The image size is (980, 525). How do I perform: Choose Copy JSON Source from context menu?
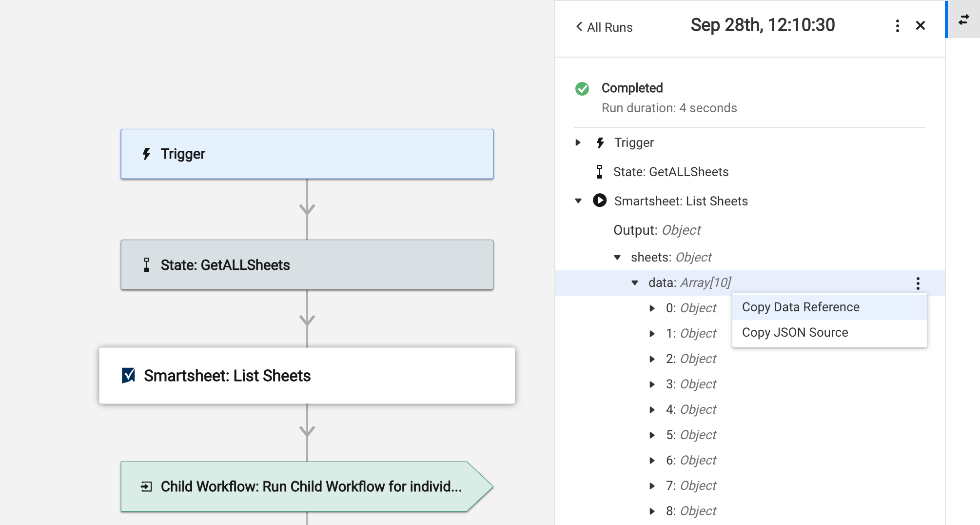[x=829, y=332]
